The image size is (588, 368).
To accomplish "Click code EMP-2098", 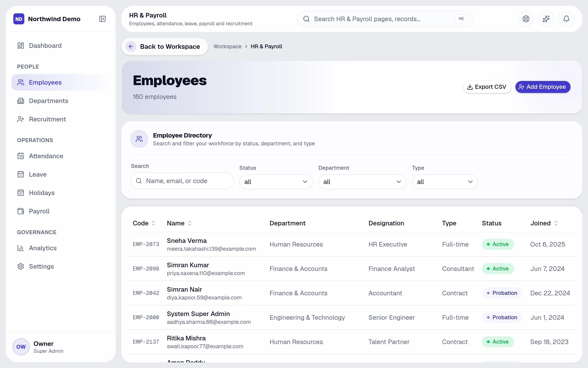I will pos(146,269).
